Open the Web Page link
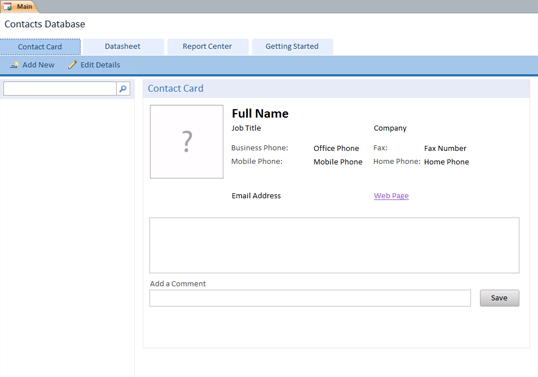This screenshot has height=377, width=538. pyautogui.click(x=391, y=196)
